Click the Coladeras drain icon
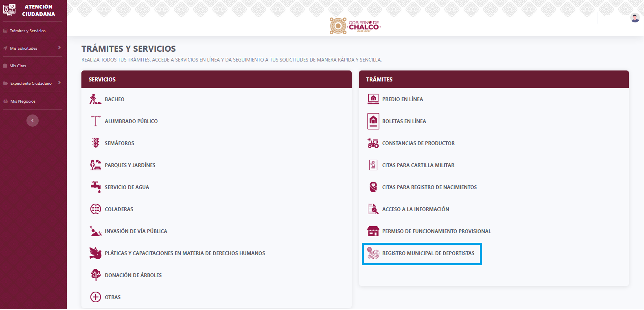Screen dimensions: 644x310 tap(96, 209)
